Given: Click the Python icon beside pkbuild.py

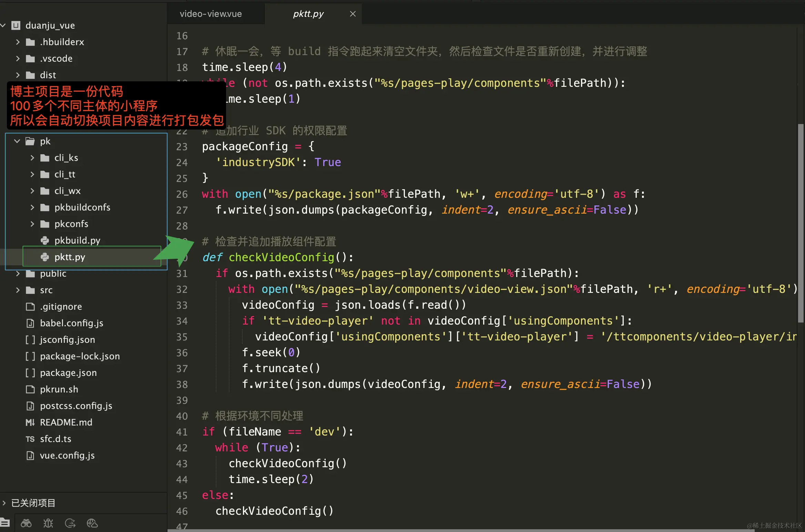Looking at the screenshot, I should point(45,241).
